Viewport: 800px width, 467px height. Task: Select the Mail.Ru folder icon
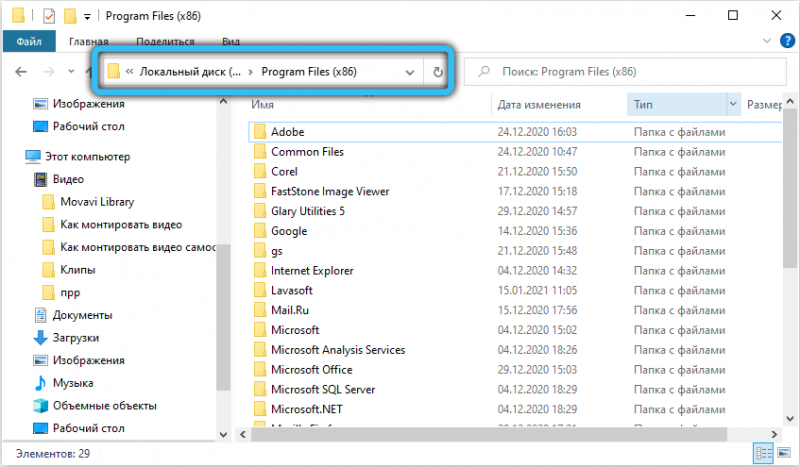(x=260, y=310)
